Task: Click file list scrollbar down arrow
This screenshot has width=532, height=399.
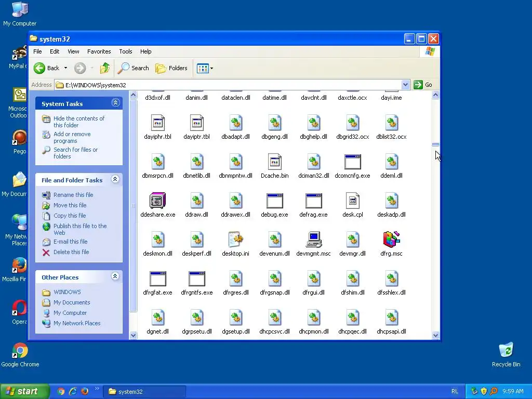Action: click(436, 335)
